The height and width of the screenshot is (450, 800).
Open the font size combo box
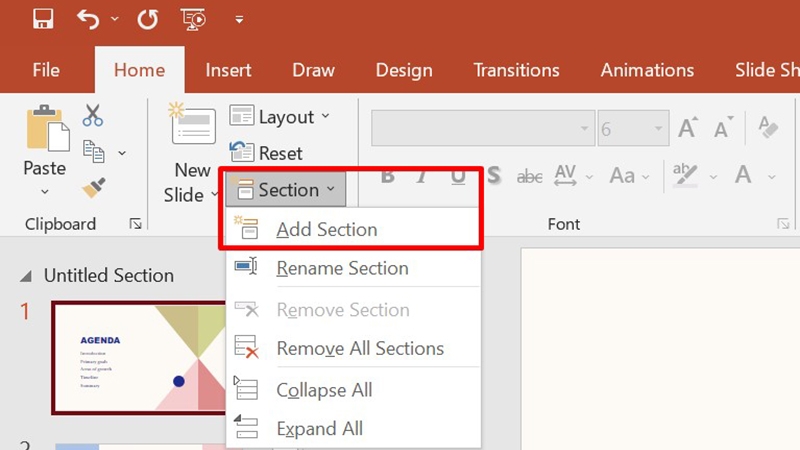click(633, 129)
